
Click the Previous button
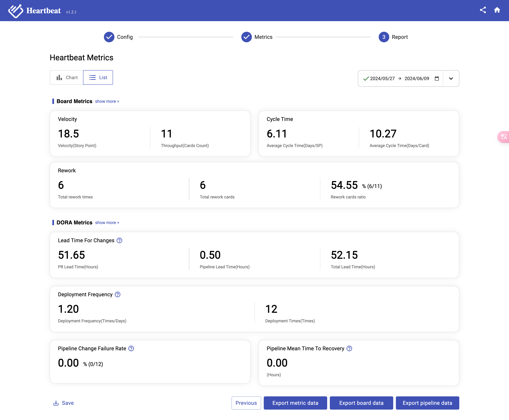pyautogui.click(x=246, y=403)
